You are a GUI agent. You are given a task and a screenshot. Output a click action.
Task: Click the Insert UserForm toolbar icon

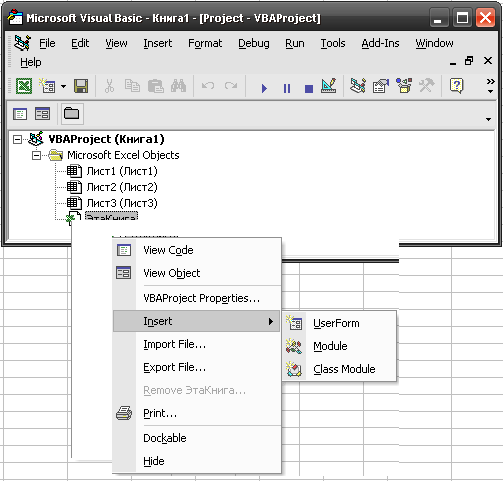[47, 86]
